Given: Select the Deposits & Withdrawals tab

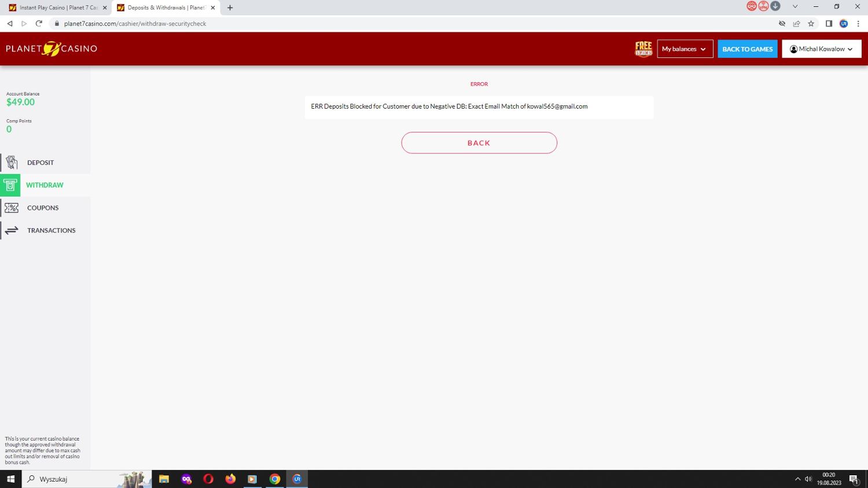Looking at the screenshot, I should point(165,8).
